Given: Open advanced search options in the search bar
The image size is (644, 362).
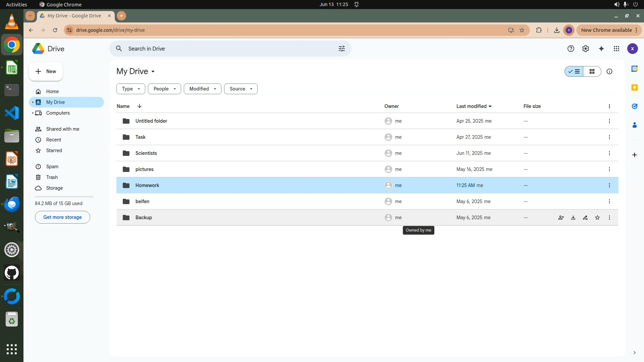Looking at the screenshot, I should [342, 49].
